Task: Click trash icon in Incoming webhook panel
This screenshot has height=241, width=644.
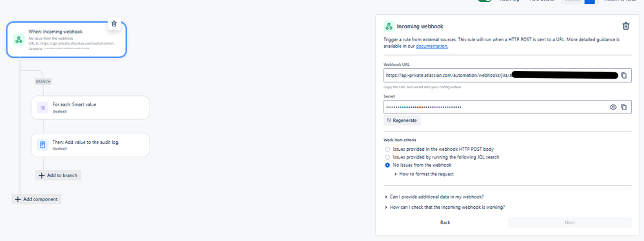Action: (x=625, y=26)
